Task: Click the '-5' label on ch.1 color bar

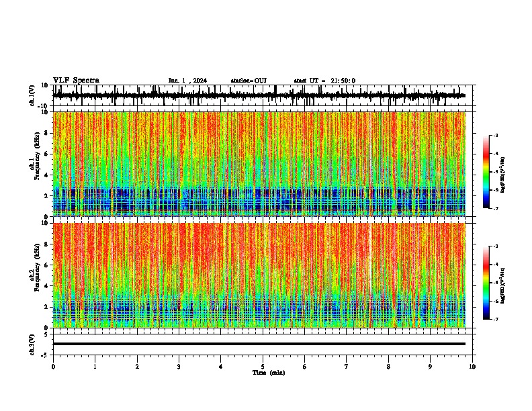Action: pyautogui.click(x=495, y=172)
